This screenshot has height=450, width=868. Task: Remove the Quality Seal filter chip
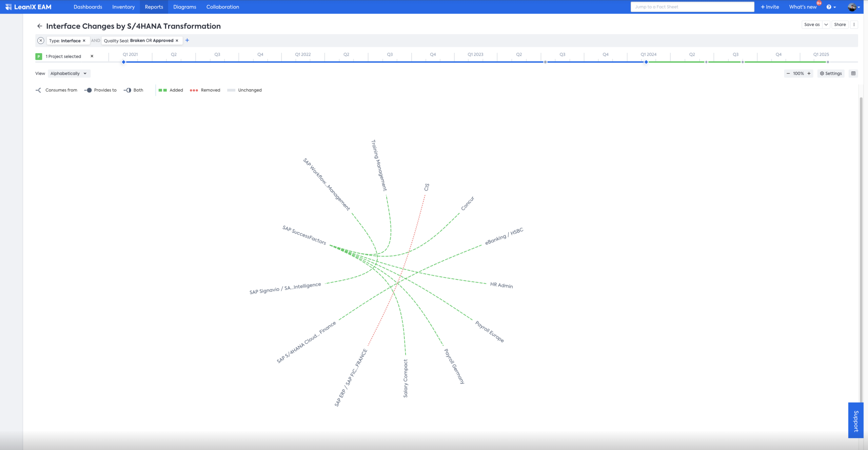point(177,41)
